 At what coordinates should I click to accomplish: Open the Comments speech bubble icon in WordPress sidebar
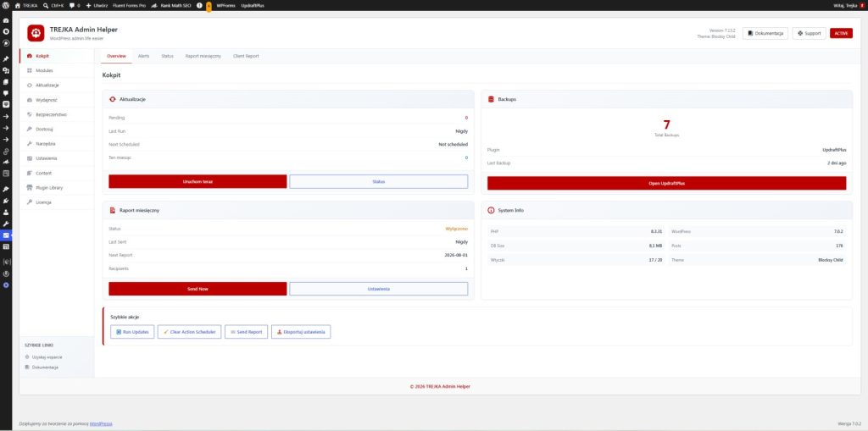6,93
